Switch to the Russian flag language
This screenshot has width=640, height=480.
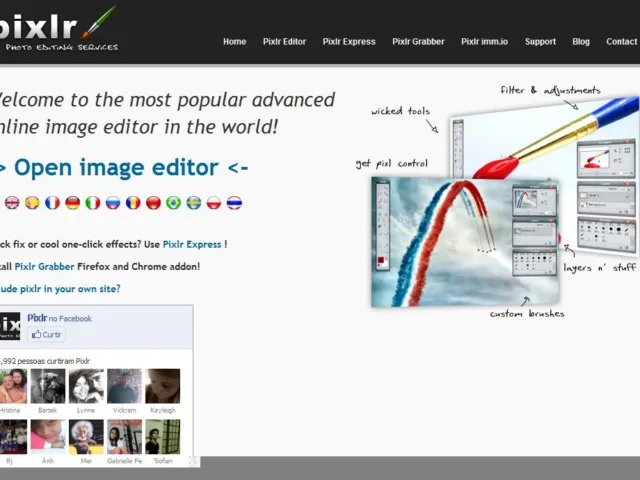(113, 202)
